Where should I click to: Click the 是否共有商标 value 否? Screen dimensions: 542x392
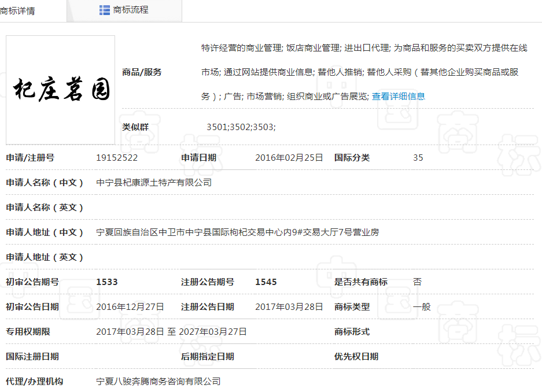click(418, 282)
